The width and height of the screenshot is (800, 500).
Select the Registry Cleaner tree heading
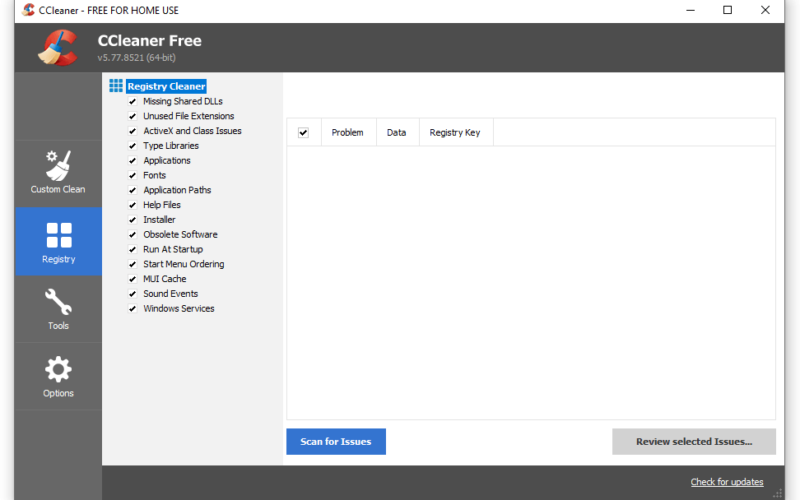166,86
